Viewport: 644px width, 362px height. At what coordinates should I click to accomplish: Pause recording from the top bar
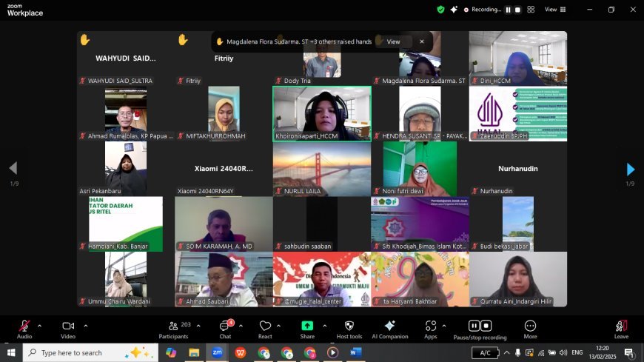point(508,10)
